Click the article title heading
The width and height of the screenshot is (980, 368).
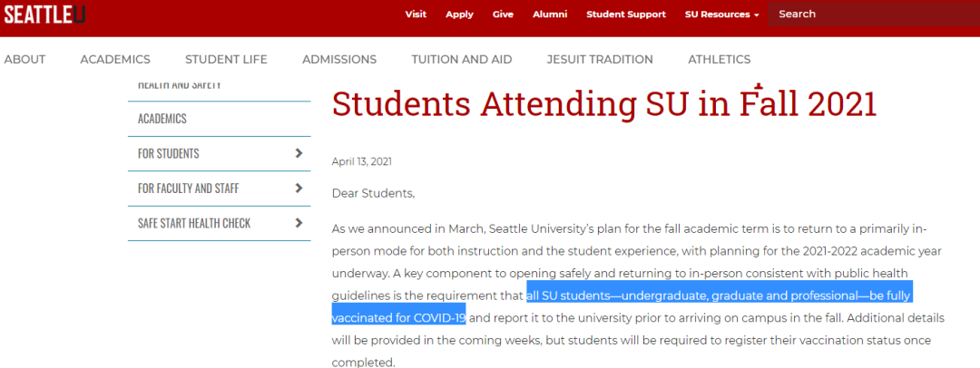point(604,104)
